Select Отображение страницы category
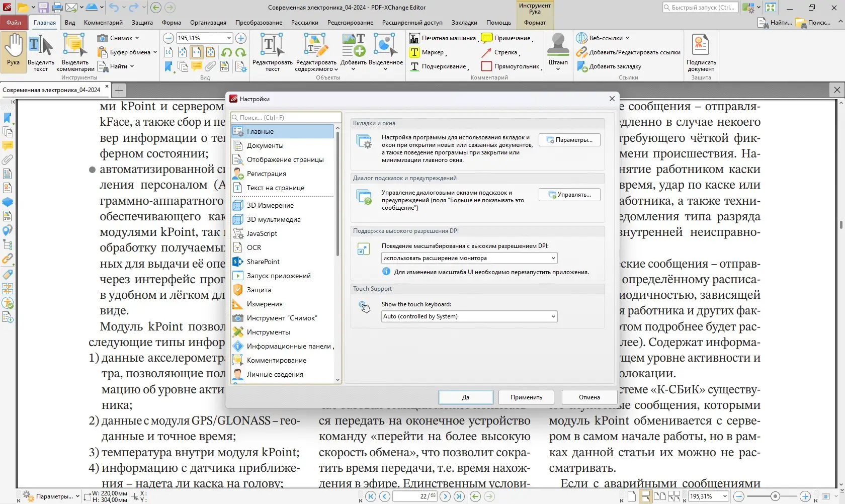The width and height of the screenshot is (845, 504). 282,159
